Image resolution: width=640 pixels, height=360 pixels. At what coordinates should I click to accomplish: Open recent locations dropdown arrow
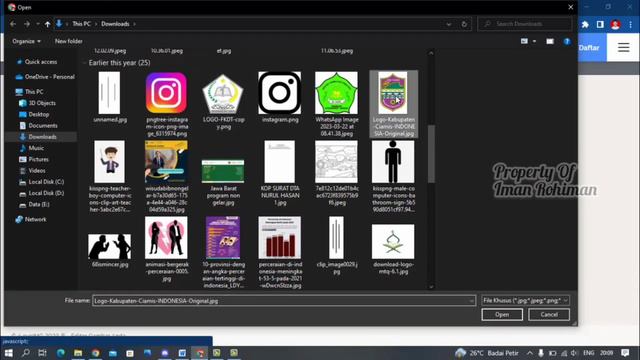[x=38, y=24]
